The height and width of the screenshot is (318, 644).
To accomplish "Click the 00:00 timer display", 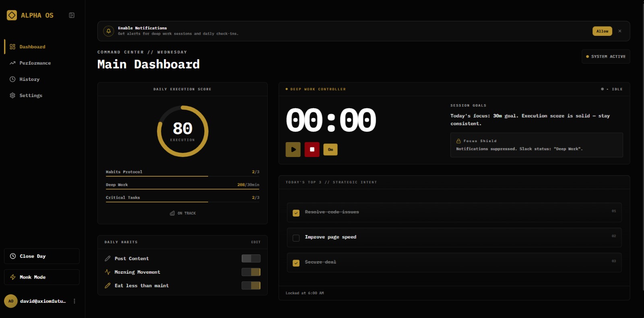I will tap(331, 120).
